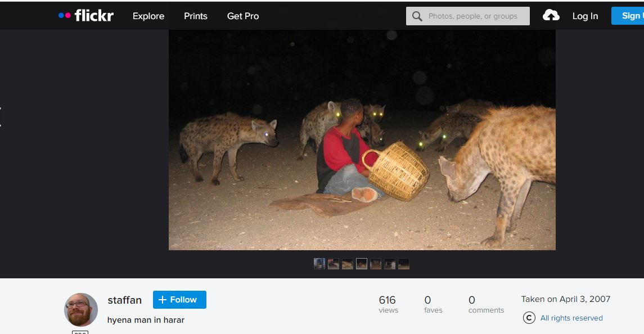The width and height of the screenshot is (644, 334).
Task: Open the All rights reserved license link
Action: [571, 318]
